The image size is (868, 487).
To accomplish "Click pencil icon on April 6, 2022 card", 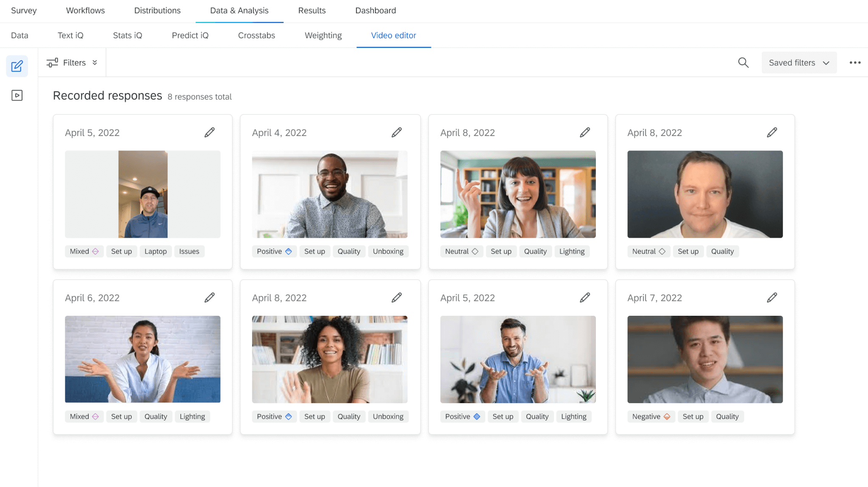I will click(209, 298).
